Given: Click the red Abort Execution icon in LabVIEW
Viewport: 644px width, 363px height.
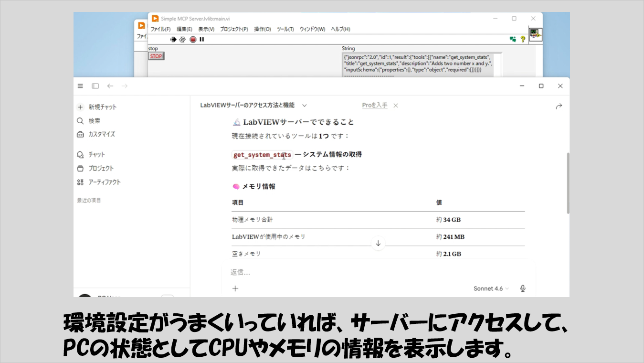Looking at the screenshot, I should tap(193, 40).
